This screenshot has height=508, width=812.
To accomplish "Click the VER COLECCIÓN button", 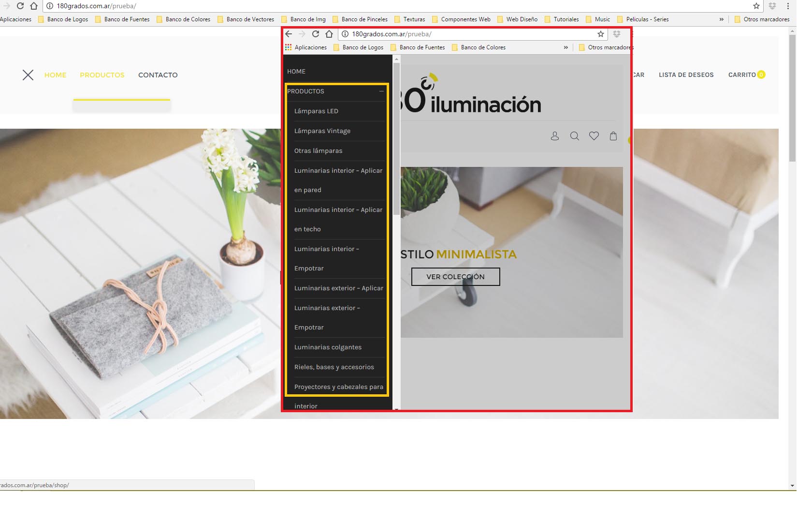I will 455,277.
